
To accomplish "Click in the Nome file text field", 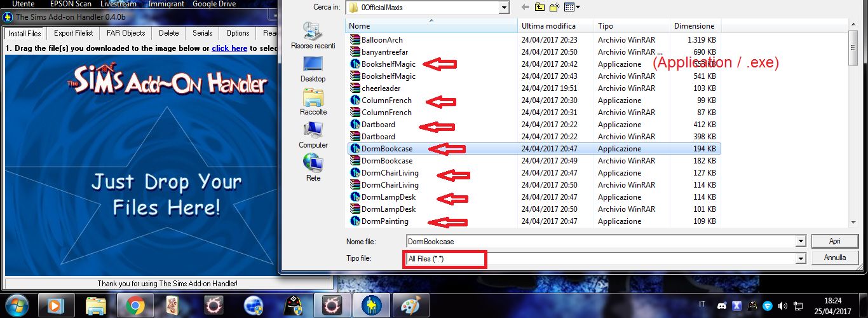I will (x=600, y=241).
